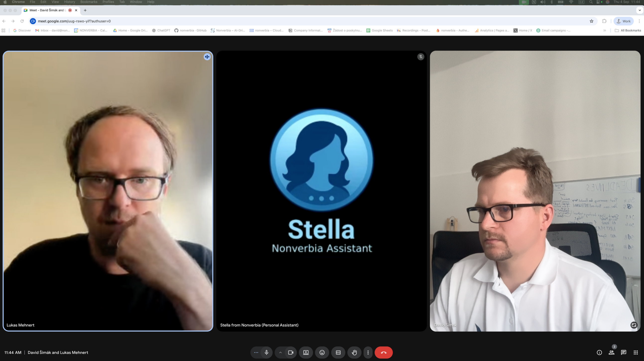Adjust volume via the menu bar sound icon

542,2
